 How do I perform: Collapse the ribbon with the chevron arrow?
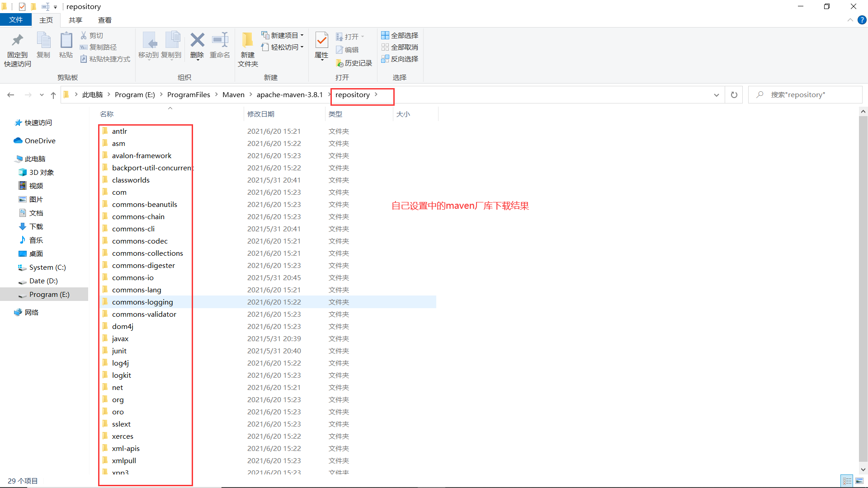850,20
